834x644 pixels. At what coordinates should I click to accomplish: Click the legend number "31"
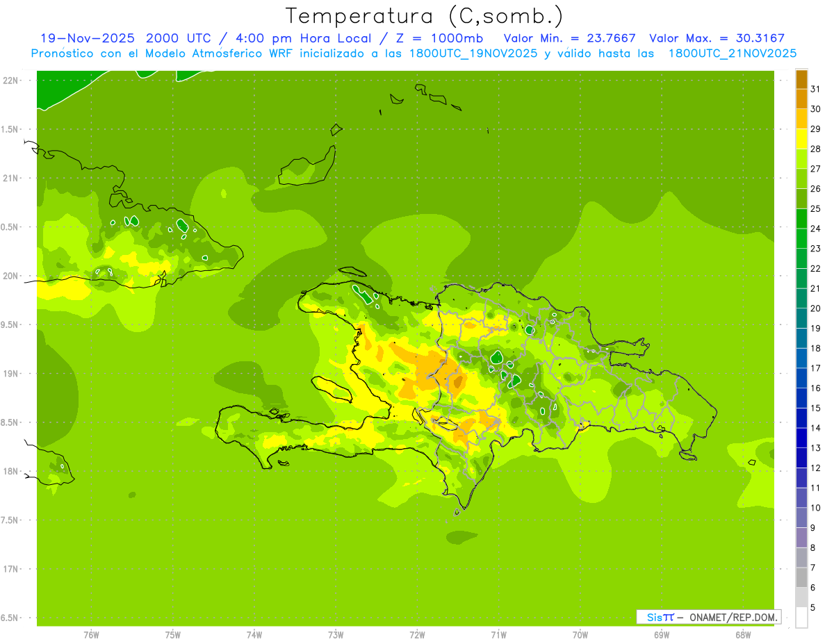coord(815,89)
